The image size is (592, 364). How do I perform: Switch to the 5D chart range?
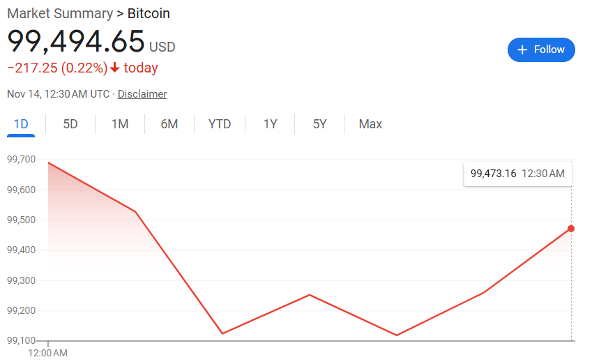point(70,124)
